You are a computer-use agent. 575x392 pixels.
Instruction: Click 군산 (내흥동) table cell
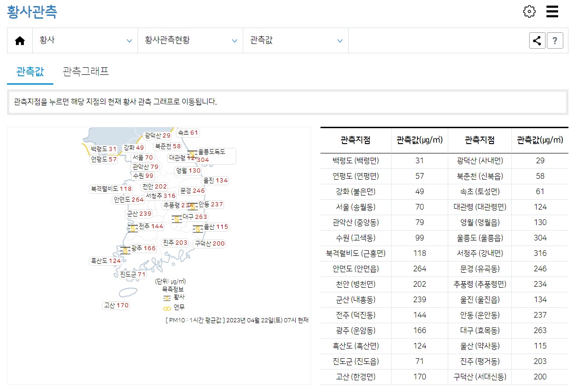point(356,299)
